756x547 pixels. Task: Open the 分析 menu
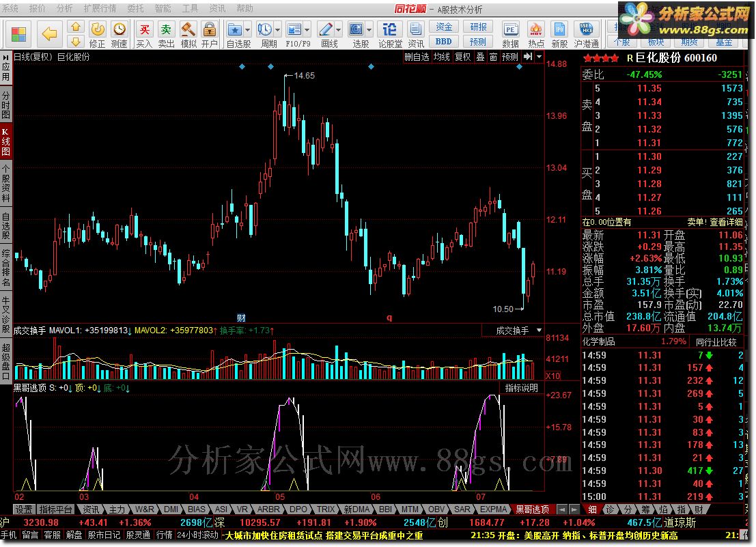tap(65, 8)
